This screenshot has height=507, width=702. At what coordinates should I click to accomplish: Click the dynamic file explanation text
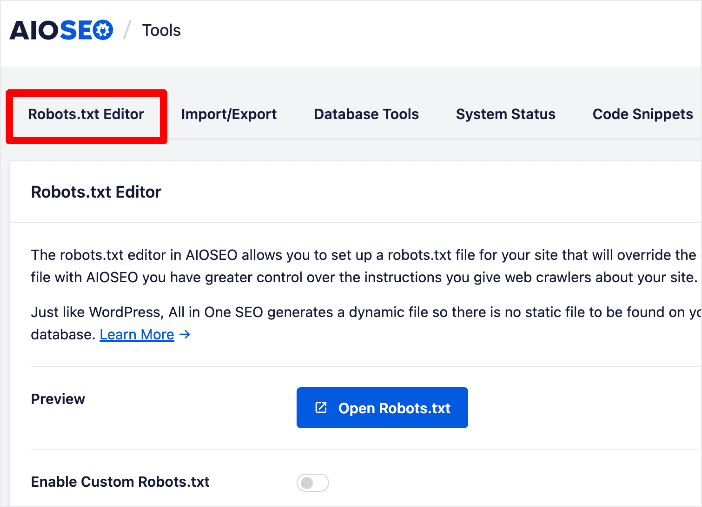click(x=365, y=323)
